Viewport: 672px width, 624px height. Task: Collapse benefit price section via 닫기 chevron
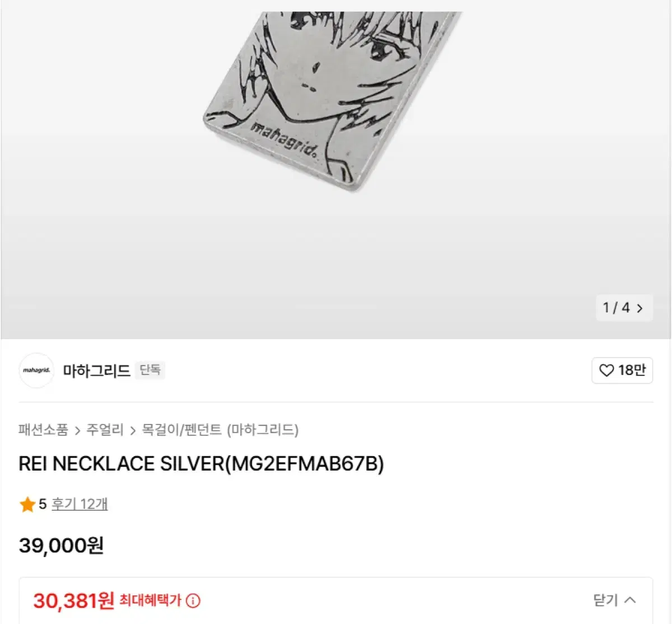coord(630,600)
